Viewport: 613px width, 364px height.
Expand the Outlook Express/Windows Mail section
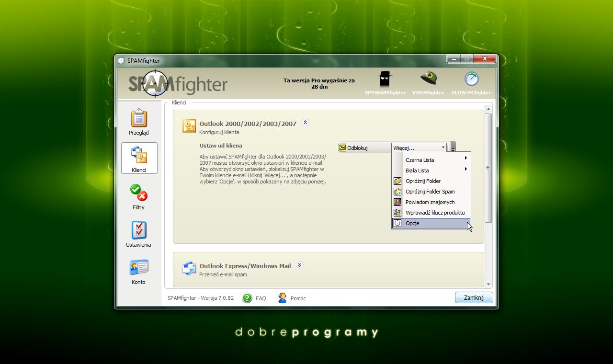click(x=300, y=265)
